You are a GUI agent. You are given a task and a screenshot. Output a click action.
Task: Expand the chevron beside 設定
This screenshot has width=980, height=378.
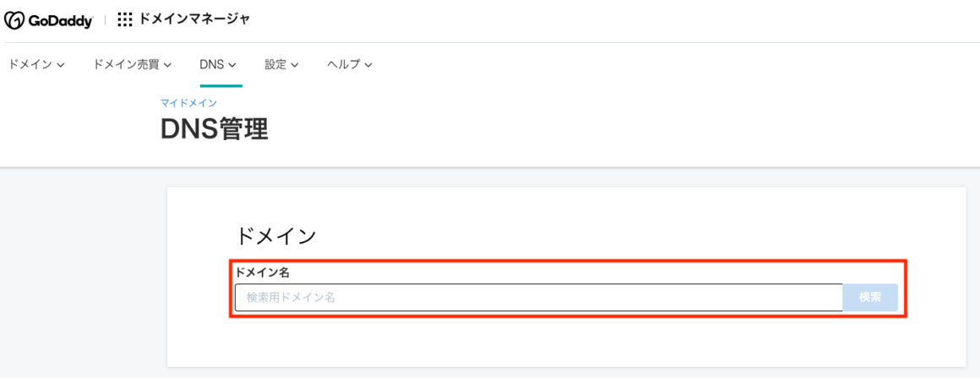pyautogui.click(x=294, y=65)
